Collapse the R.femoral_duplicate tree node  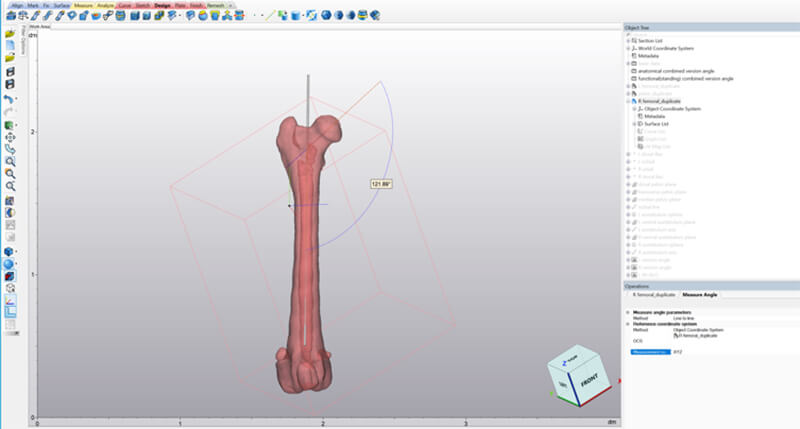(x=628, y=101)
